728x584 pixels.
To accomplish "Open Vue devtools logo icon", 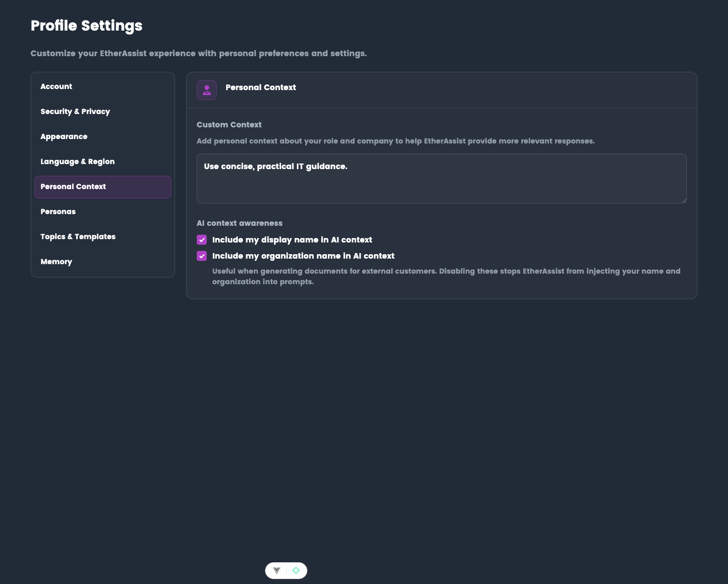I will click(277, 571).
